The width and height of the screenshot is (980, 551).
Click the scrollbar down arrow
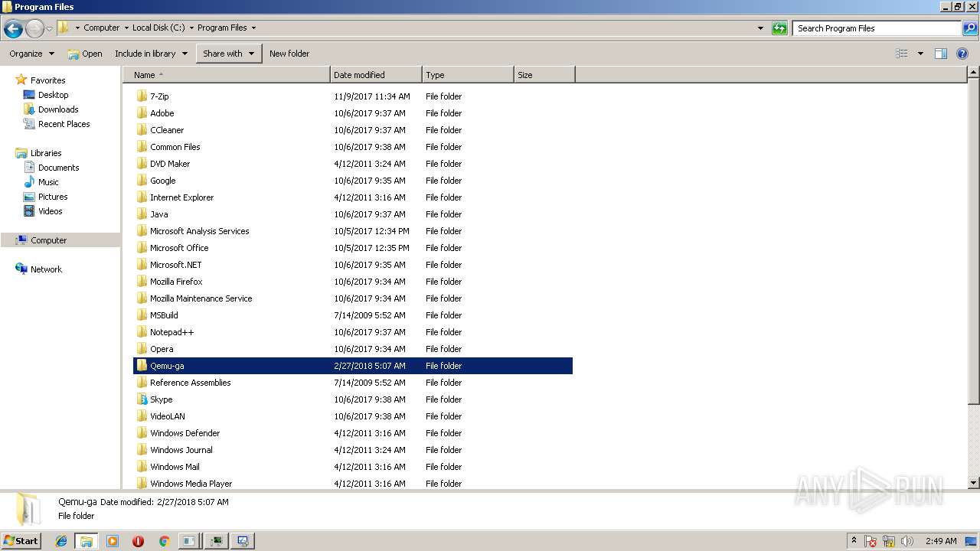(x=973, y=483)
